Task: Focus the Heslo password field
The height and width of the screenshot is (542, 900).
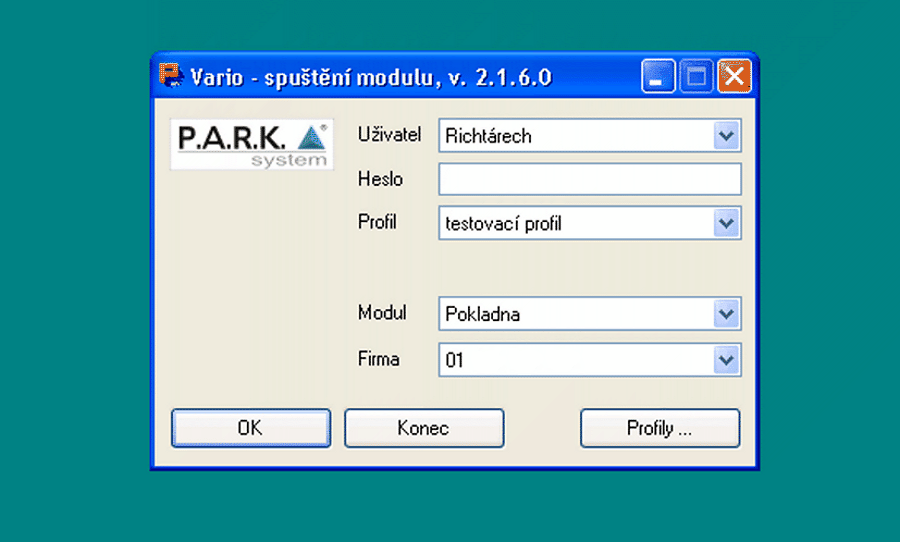Action: [x=590, y=179]
